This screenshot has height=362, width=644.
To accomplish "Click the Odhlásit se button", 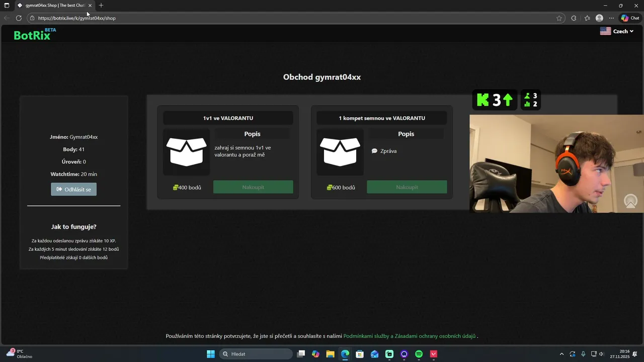I will tap(73, 189).
